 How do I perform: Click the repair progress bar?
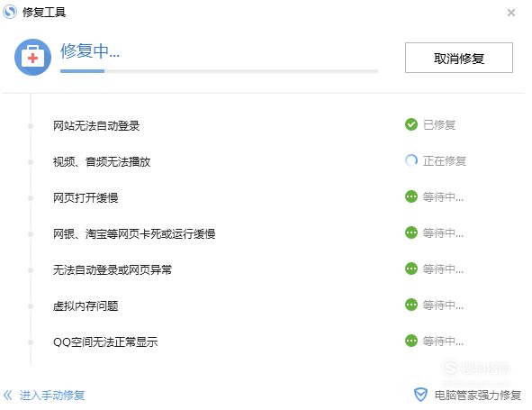tap(219, 71)
